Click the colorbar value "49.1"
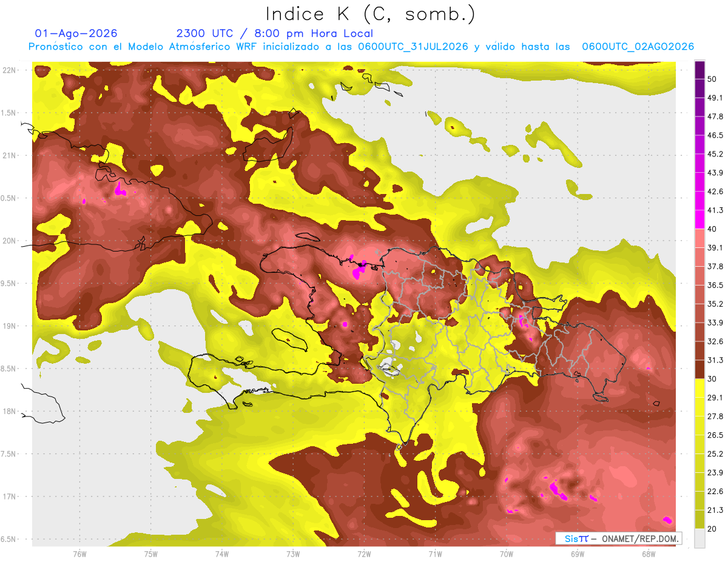Screen dimensions: 728x562 (x=715, y=98)
